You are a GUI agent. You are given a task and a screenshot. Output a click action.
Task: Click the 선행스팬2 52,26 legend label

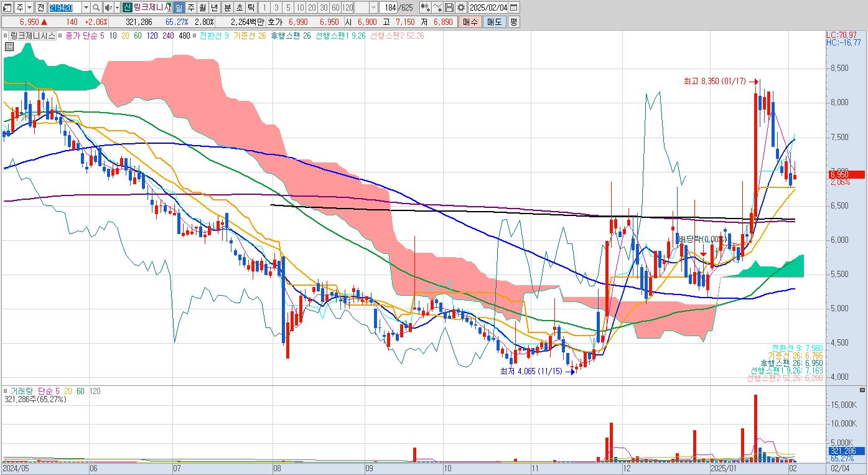point(397,36)
